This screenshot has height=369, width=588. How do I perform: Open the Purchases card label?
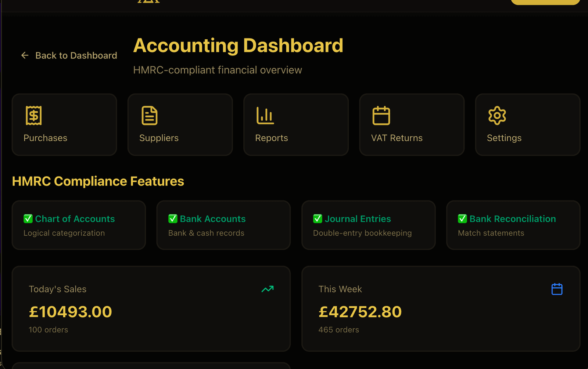(45, 138)
